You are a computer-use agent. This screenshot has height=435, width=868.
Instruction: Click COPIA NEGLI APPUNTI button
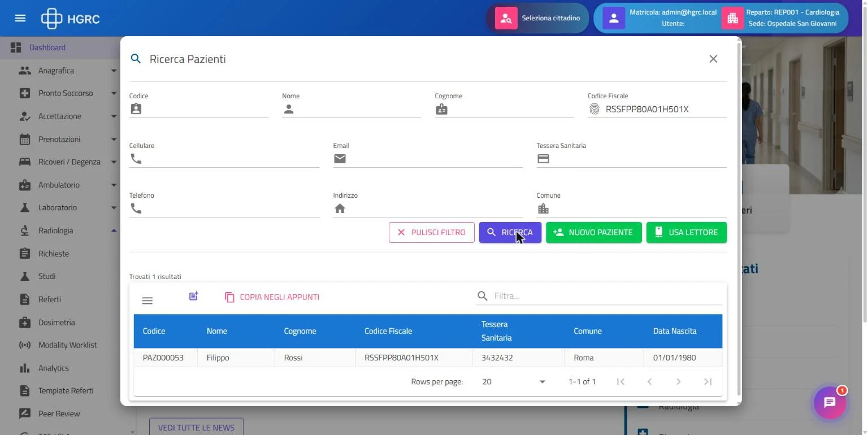coord(272,297)
